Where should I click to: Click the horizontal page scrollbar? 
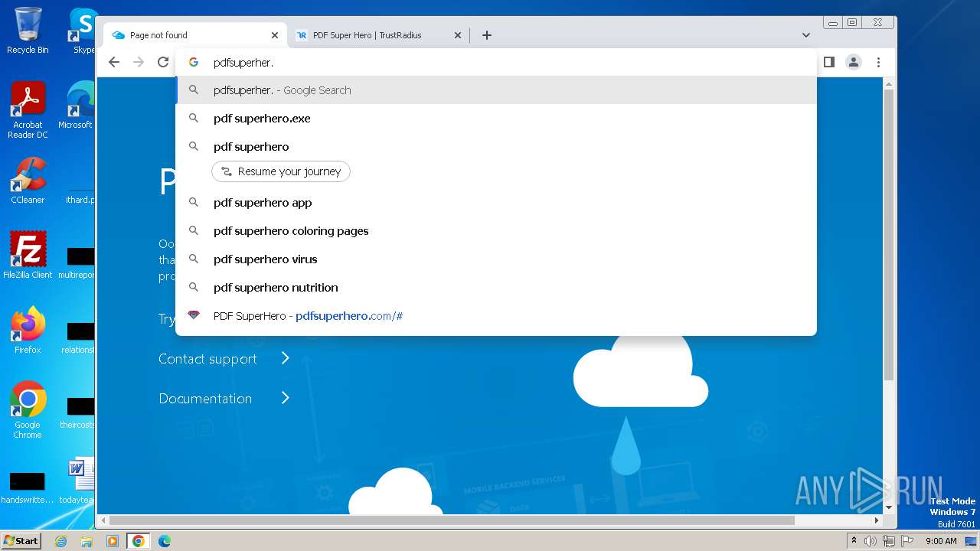pyautogui.click(x=452, y=520)
